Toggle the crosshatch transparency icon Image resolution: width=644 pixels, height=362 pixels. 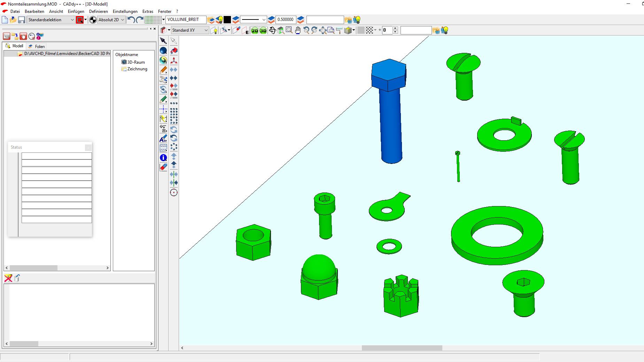click(x=369, y=31)
